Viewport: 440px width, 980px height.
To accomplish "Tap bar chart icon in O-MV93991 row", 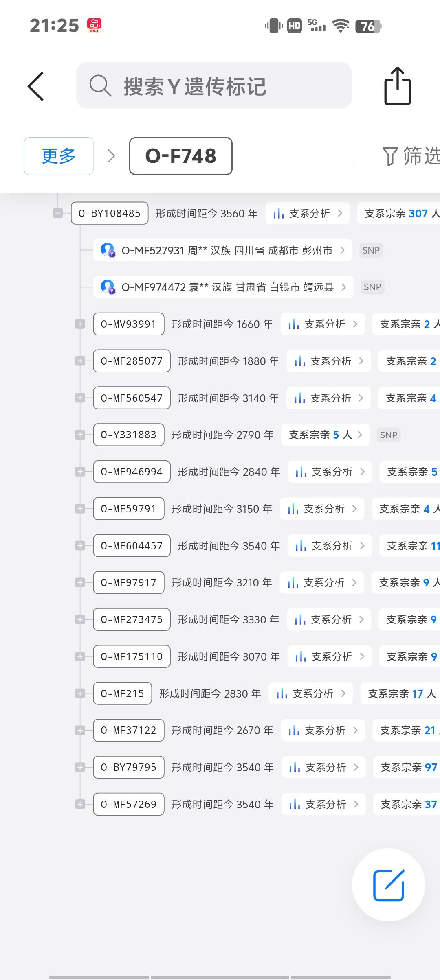I will click(x=293, y=324).
